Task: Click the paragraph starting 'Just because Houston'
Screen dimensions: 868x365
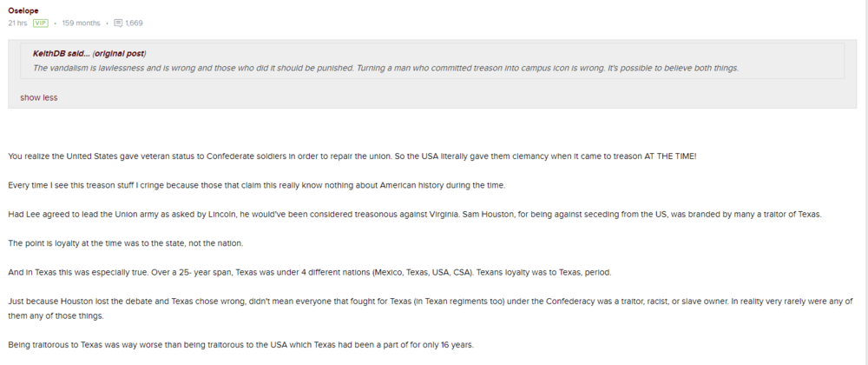Action: pos(347,301)
